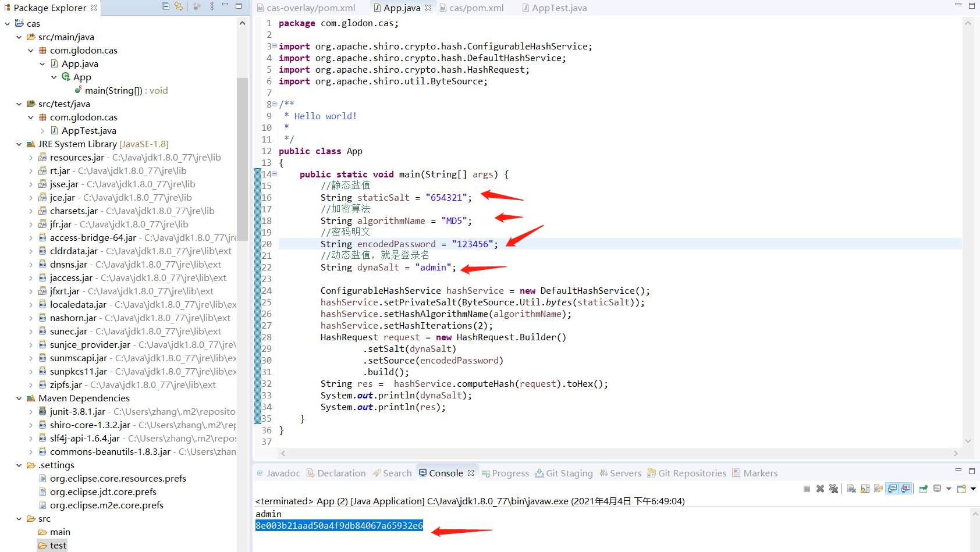Click the greyed focus-task icon in Package Explorer toolbar
The width and height of the screenshot is (980, 552).
coord(197,6)
